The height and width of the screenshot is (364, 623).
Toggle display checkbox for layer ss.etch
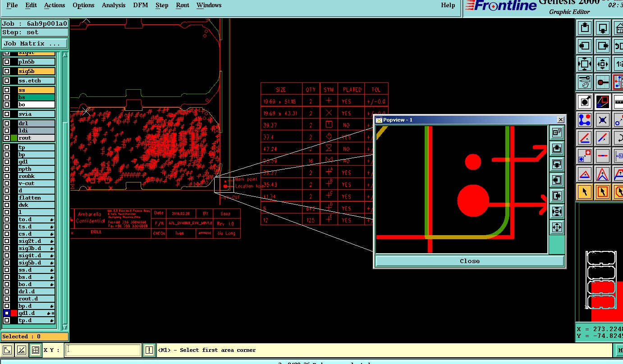[x=7, y=81]
